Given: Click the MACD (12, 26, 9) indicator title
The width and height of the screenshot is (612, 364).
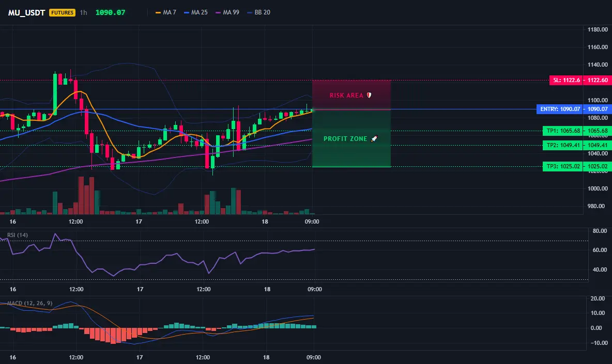Looking at the screenshot, I should (x=29, y=303).
